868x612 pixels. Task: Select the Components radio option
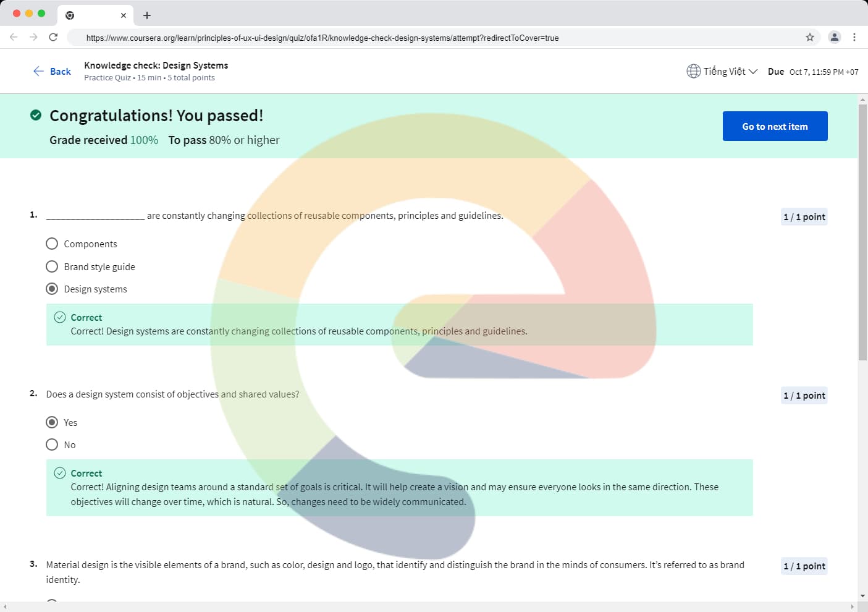click(x=52, y=244)
